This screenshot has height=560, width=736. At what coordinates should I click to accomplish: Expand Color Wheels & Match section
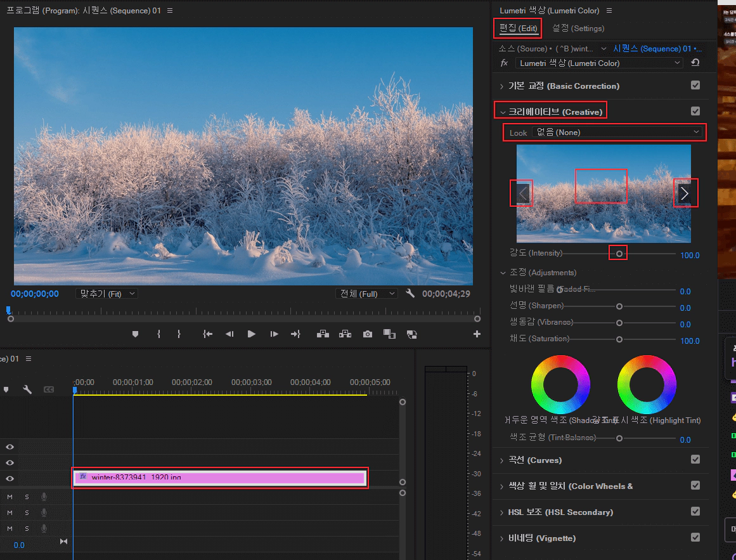click(502, 487)
